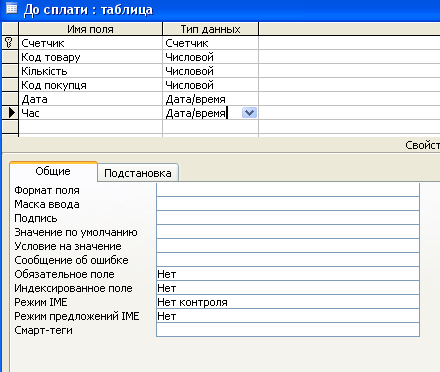
Task: Click the Тип данных column header
Action: (210, 29)
